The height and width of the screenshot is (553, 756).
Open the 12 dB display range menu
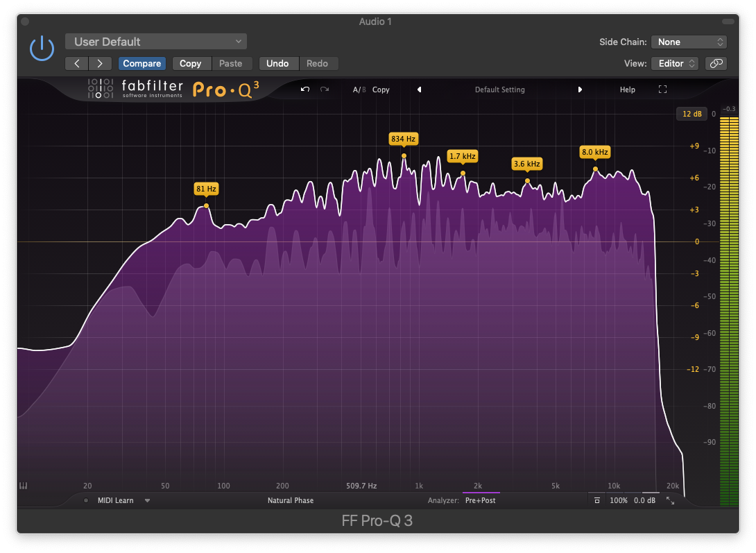(x=692, y=114)
